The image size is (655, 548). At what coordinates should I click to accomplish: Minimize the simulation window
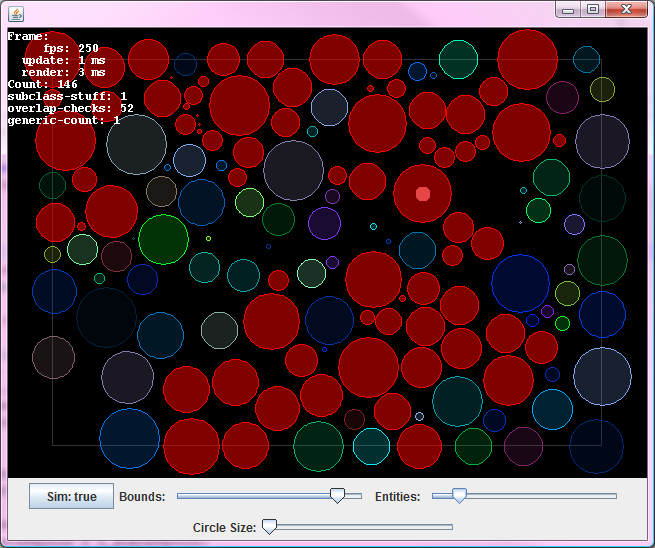[568, 9]
